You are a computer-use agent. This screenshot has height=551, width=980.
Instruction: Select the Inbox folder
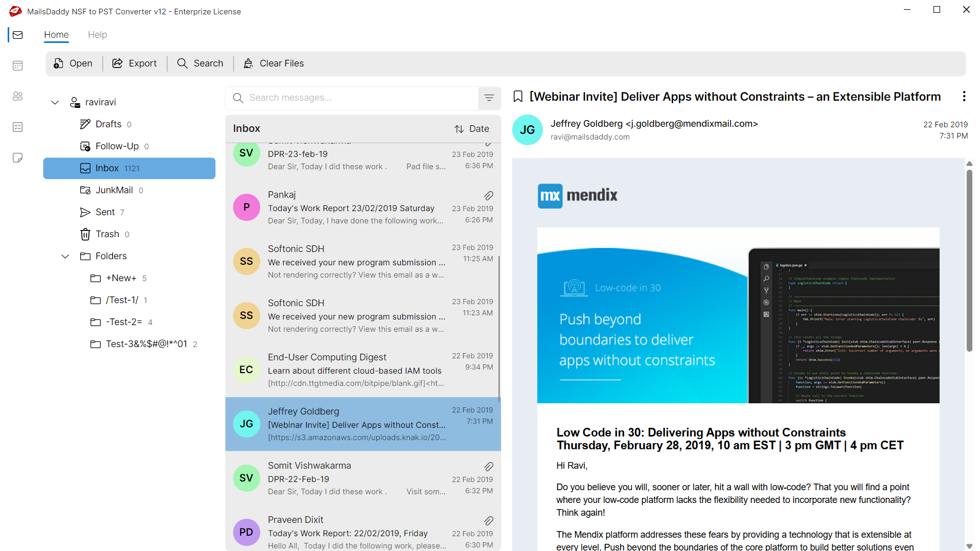[129, 168]
